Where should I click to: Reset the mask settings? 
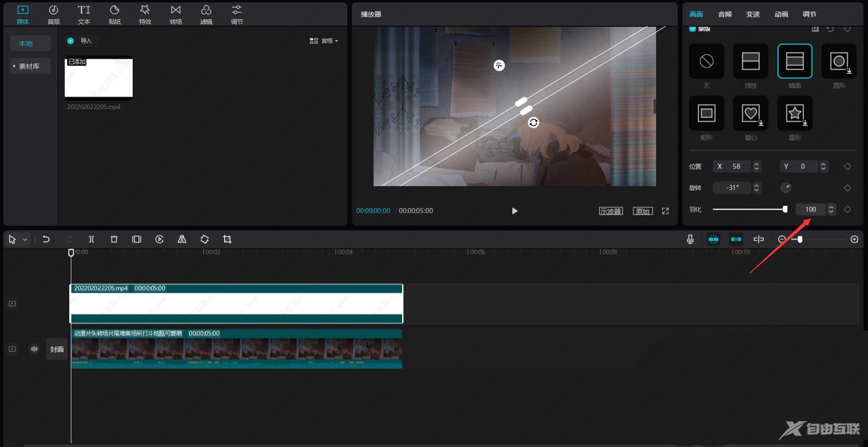tap(830, 29)
